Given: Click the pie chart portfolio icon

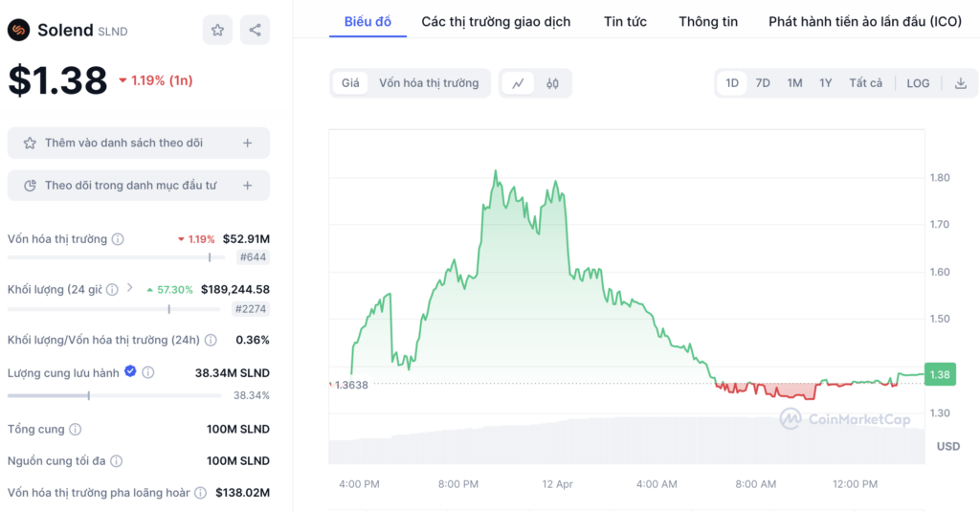Looking at the screenshot, I should (30, 186).
